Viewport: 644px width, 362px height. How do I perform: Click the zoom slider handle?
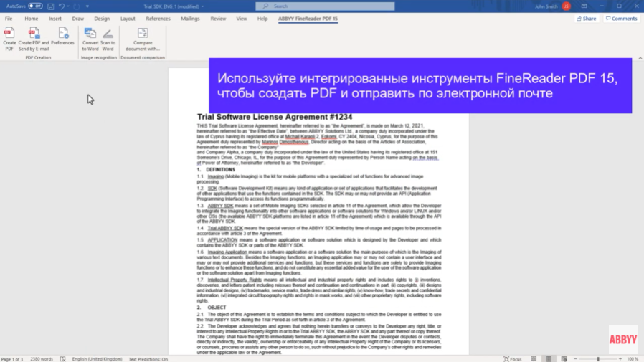pos(598,359)
